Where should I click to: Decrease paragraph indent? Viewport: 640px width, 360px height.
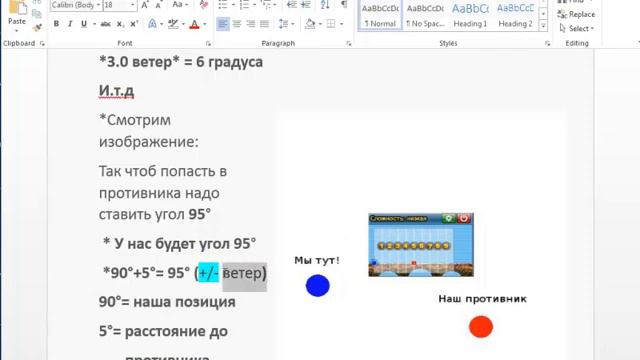(x=292, y=5)
